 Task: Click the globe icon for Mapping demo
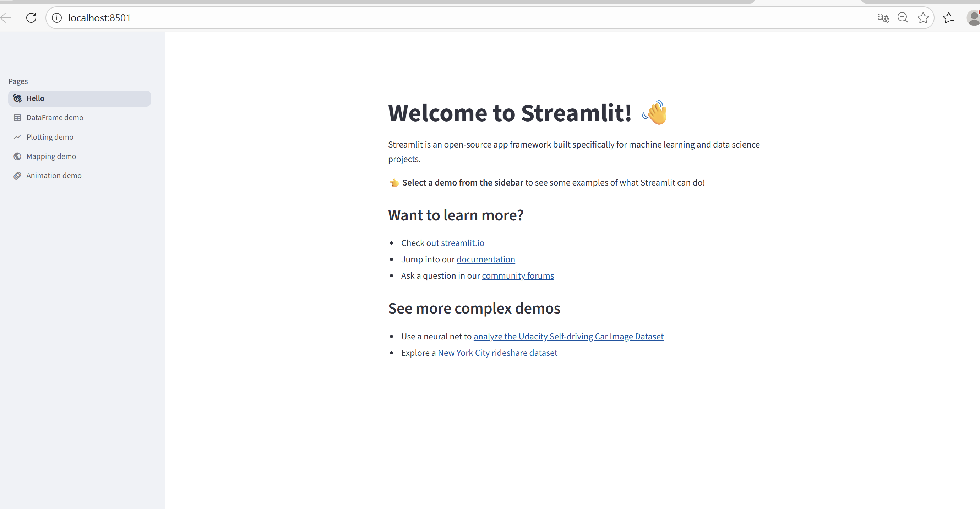pyautogui.click(x=17, y=156)
